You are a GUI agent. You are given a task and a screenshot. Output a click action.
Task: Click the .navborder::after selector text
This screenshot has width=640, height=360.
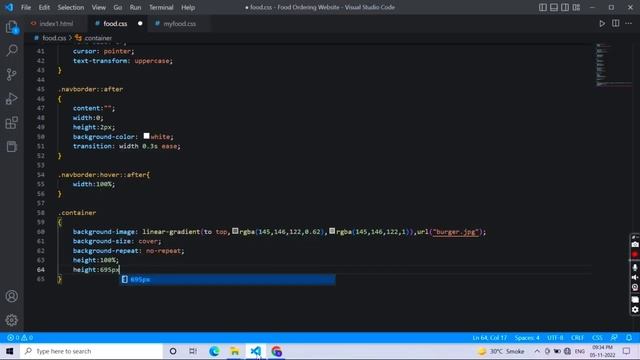point(91,89)
